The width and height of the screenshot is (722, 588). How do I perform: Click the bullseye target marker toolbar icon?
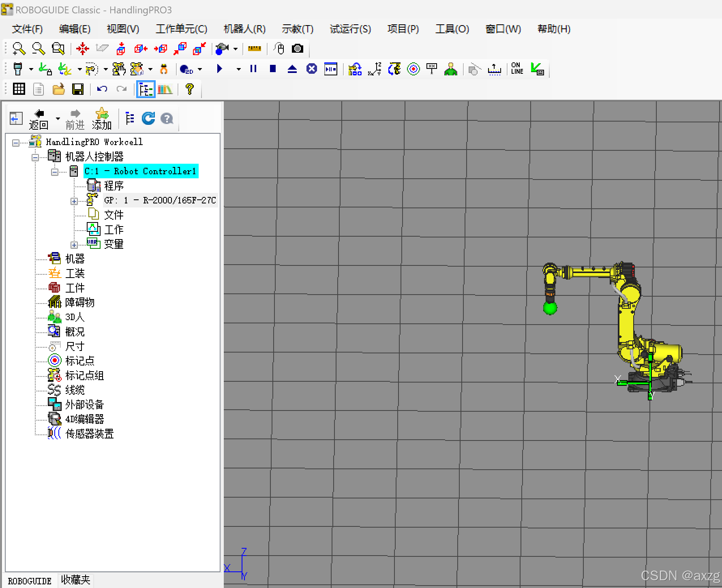click(x=413, y=69)
